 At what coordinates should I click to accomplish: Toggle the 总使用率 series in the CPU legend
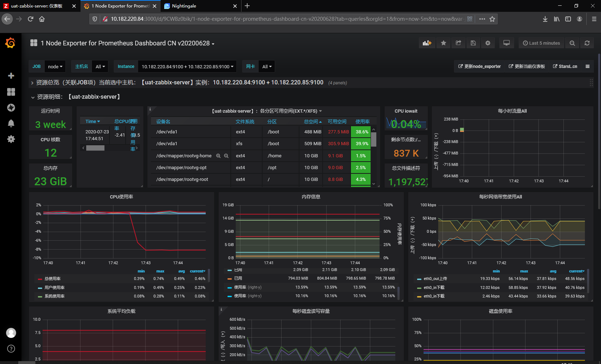point(53,279)
